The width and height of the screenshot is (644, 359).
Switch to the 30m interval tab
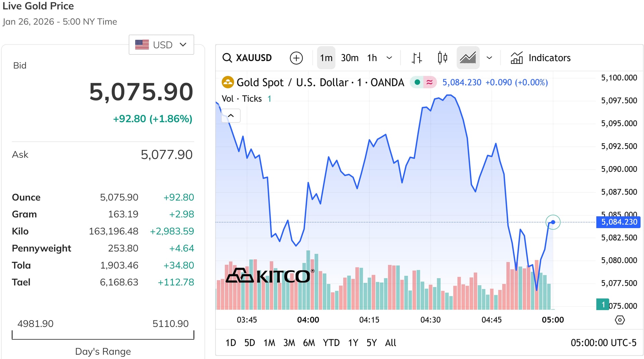349,57
